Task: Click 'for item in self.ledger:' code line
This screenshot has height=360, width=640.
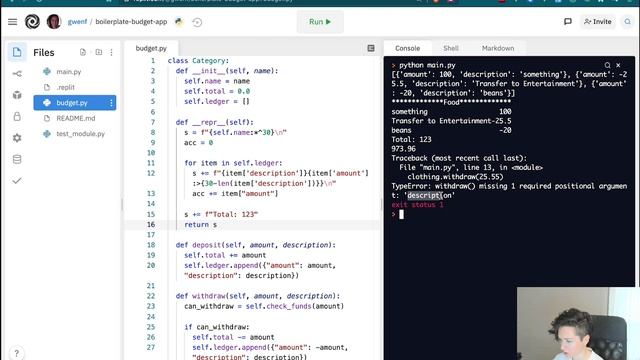Action: pos(233,163)
